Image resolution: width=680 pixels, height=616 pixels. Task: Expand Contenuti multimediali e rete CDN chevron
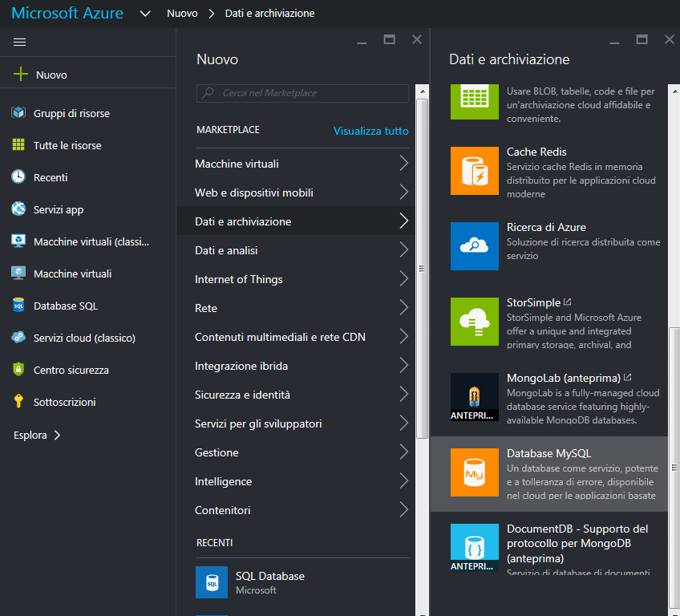coord(404,337)
